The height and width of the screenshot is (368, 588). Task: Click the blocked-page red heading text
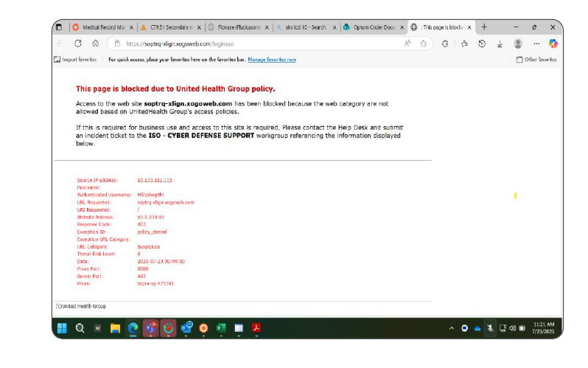[175, 88]
